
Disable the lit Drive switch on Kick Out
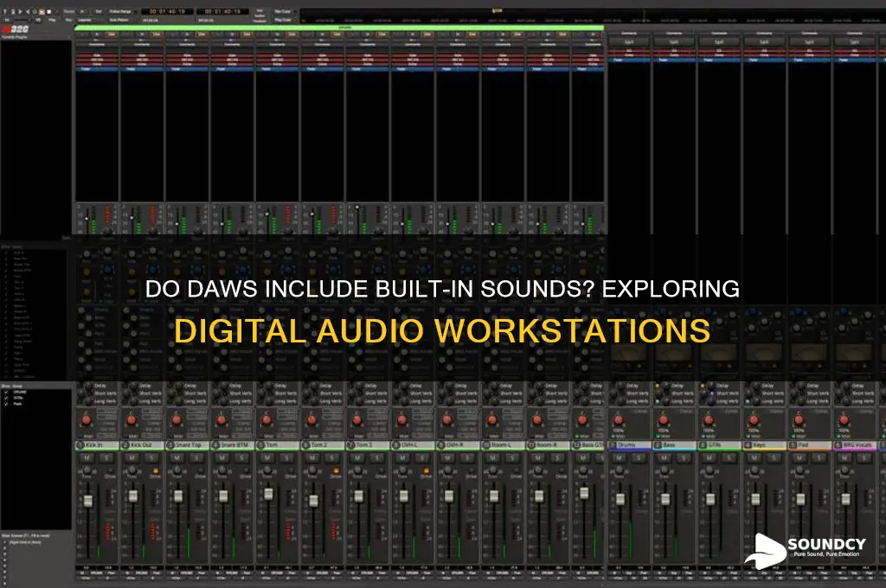tap(156, 470)
